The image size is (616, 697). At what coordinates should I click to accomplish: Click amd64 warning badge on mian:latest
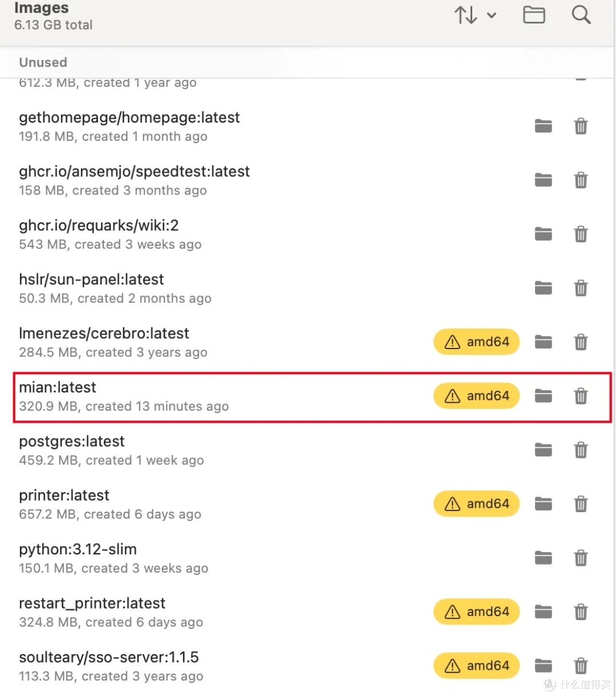tap(477, 396)
